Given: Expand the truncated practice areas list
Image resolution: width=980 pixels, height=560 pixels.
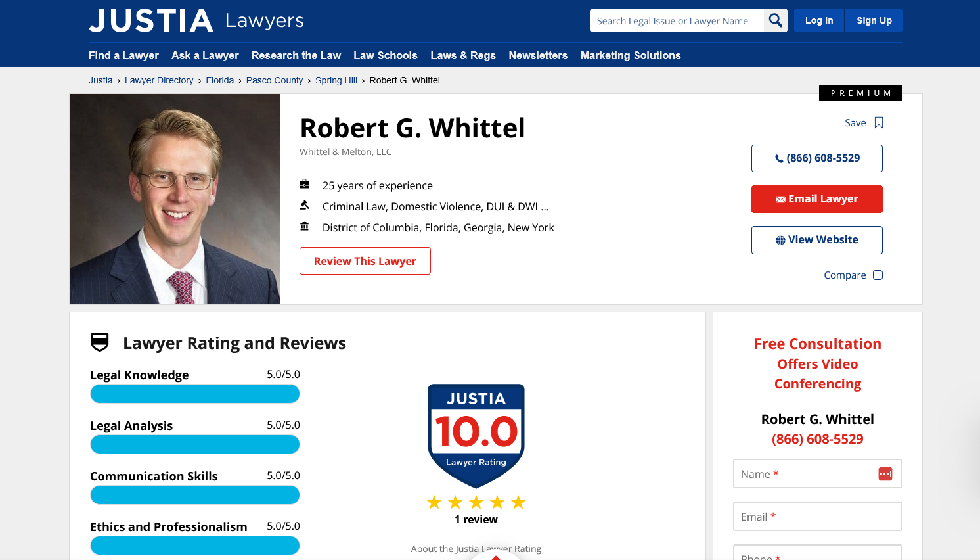Looking at the screenshot, I should [x=545, y=206].
